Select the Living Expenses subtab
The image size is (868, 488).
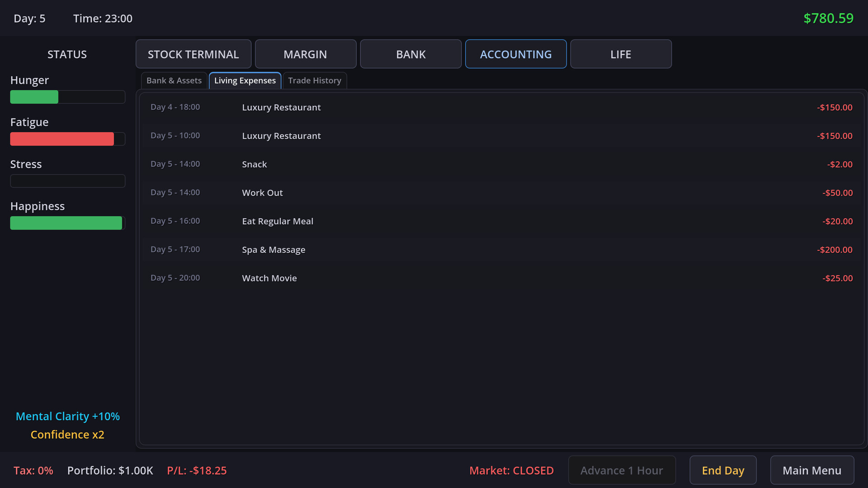tap(245, 80)
